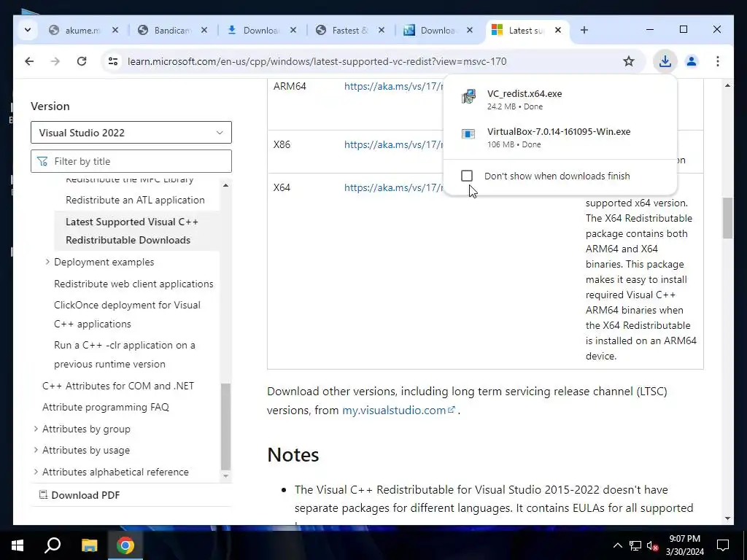
Task: Switch to the Download tab with the chart icon
Action: (x=438, y=30)
